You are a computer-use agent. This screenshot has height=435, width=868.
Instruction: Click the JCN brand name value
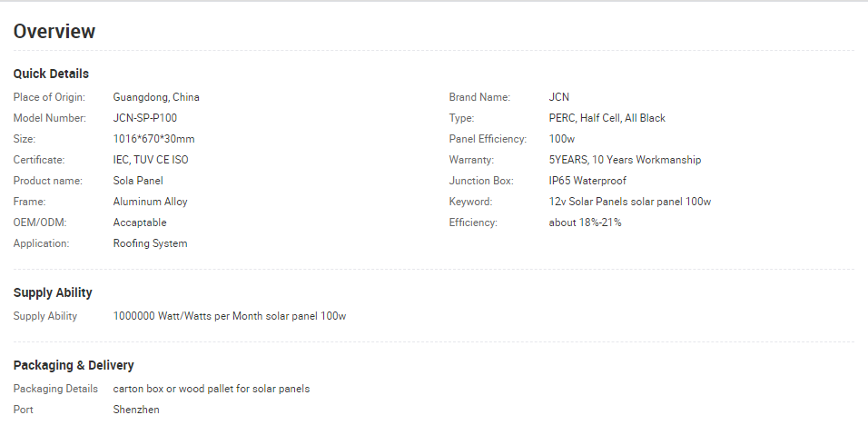[x=559, y=97]
